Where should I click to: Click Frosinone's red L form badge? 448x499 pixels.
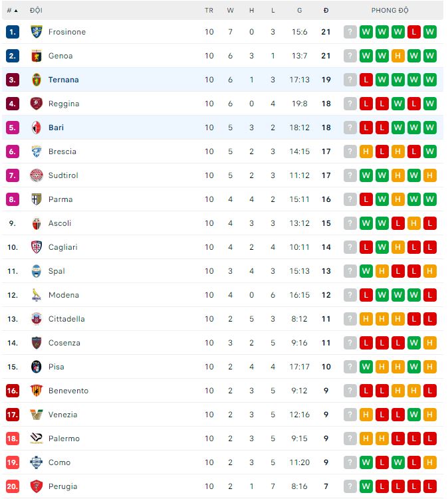[414, 32]
